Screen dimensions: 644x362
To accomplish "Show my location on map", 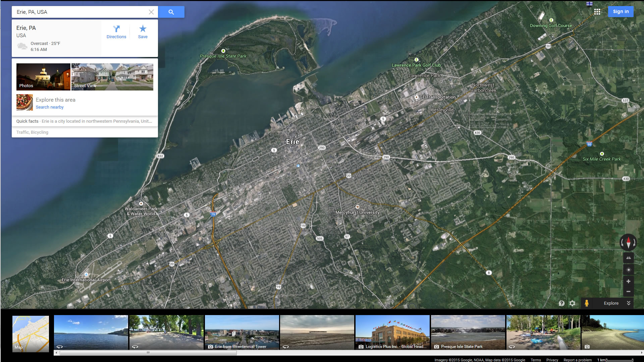I will click(628, 270).
